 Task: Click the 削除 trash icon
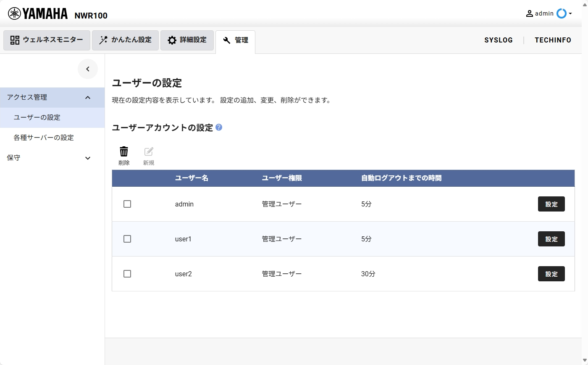[124, 151]
